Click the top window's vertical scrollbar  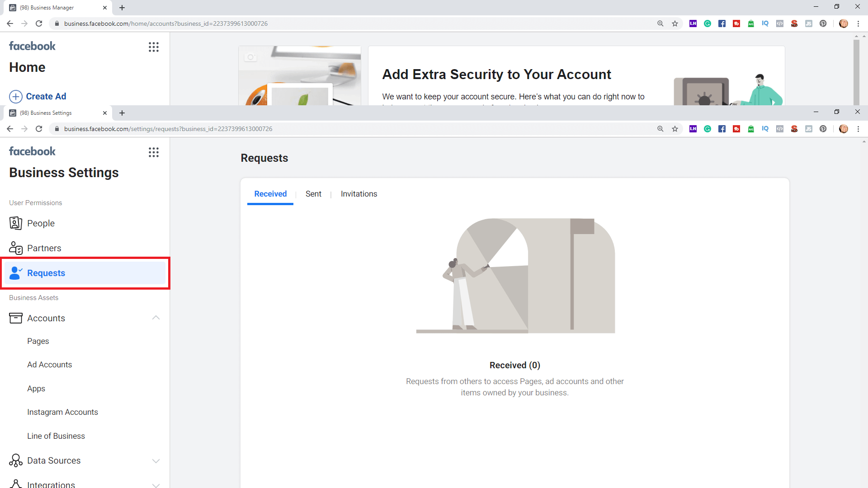point(856,72)
